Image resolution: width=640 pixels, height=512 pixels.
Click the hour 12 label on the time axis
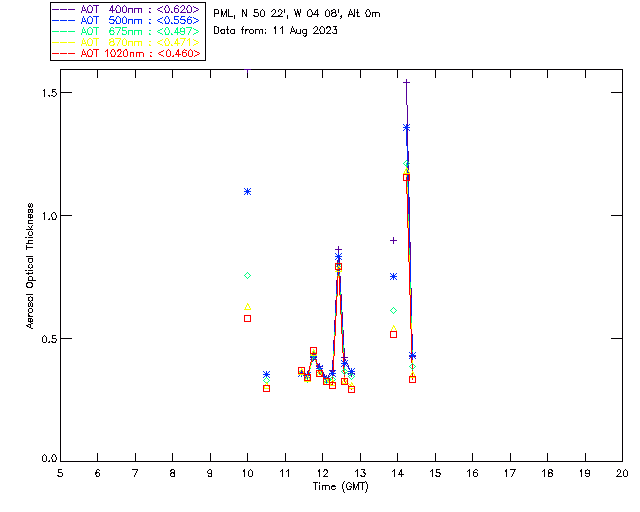click(322, 473)
